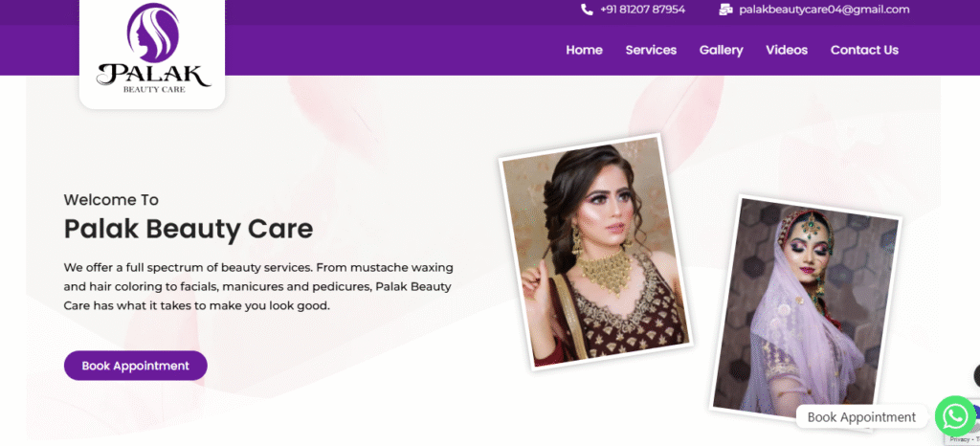Click the photo of the bride with the pink veil
Screen dimensions: 980x446
pyautogui.click(x=805, y=303)
